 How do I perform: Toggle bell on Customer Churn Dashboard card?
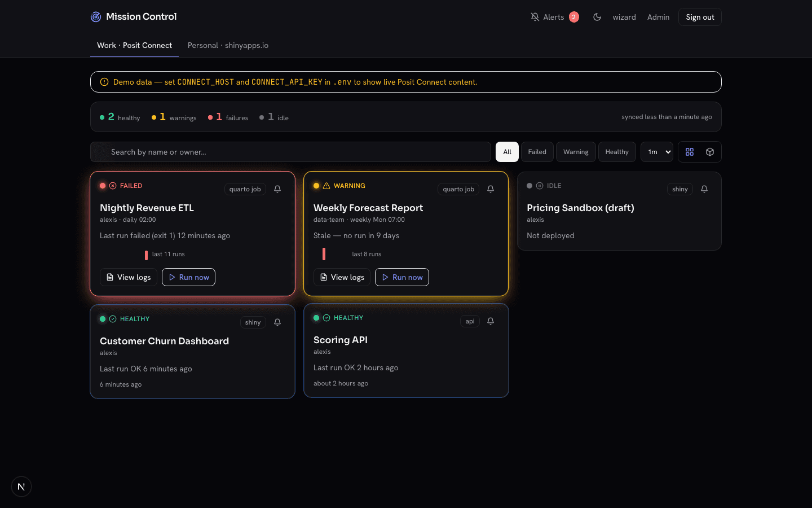pos(277,322)
